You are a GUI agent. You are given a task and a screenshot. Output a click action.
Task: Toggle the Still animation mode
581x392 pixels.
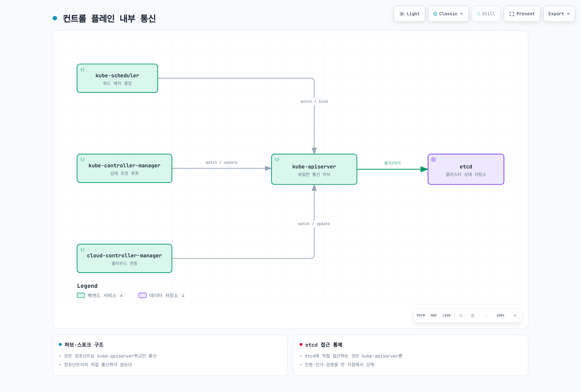click(486, 14)
